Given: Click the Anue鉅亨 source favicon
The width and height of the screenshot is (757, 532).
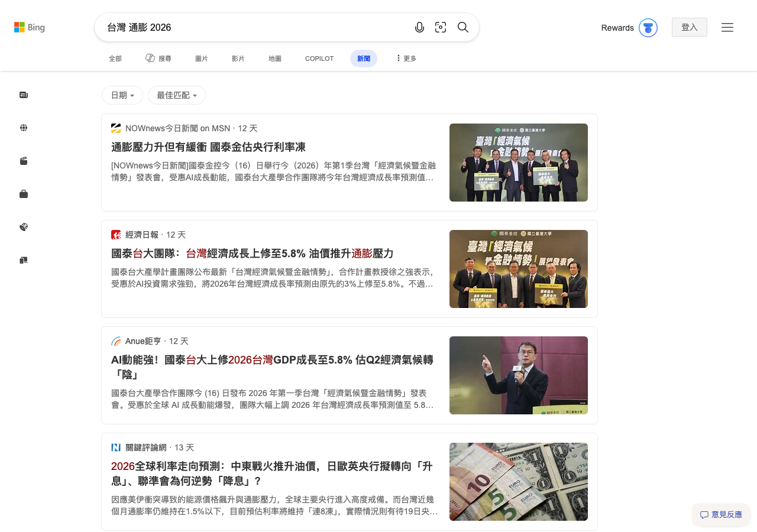Looking at the screenshot, I should [116, 341].
